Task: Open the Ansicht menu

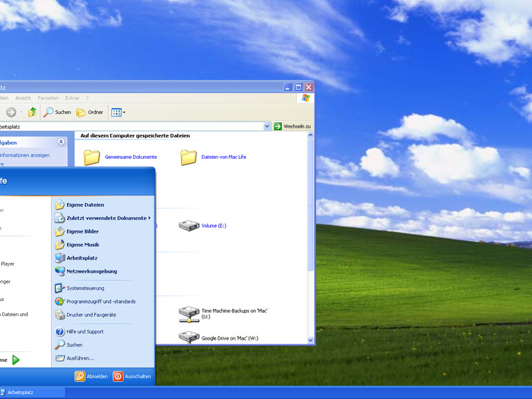Action: coord(23,98)
